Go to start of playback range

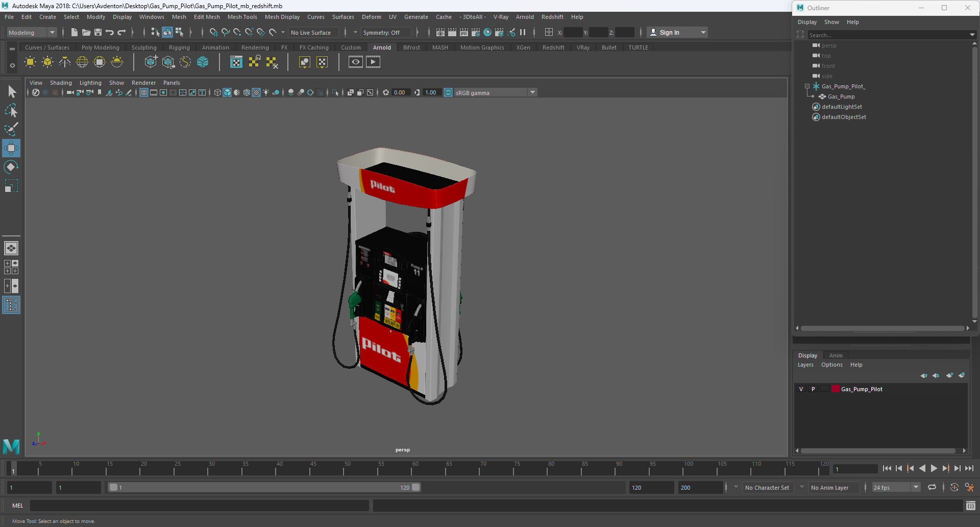(887, 468)
